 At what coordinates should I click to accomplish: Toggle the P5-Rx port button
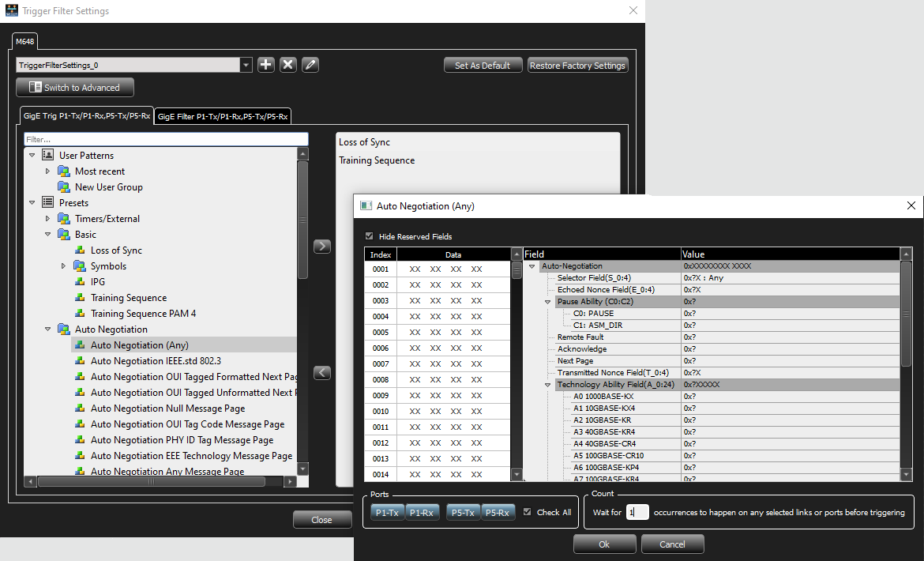coord(498,513)
